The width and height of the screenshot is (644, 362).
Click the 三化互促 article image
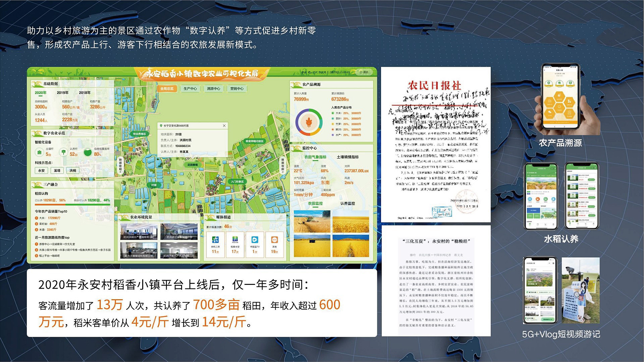436,281
